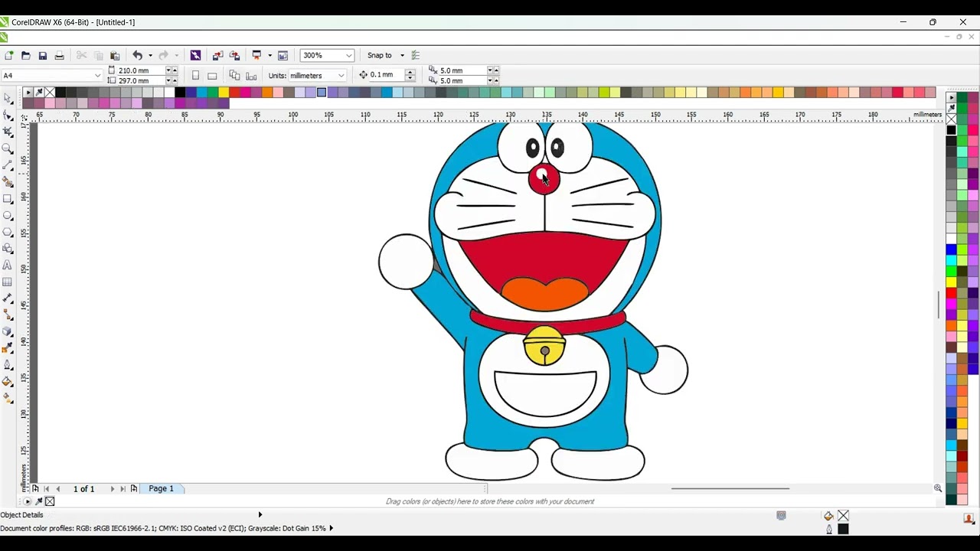
Task: Pick the Smart Fill tool
Action: coord(8,182)
